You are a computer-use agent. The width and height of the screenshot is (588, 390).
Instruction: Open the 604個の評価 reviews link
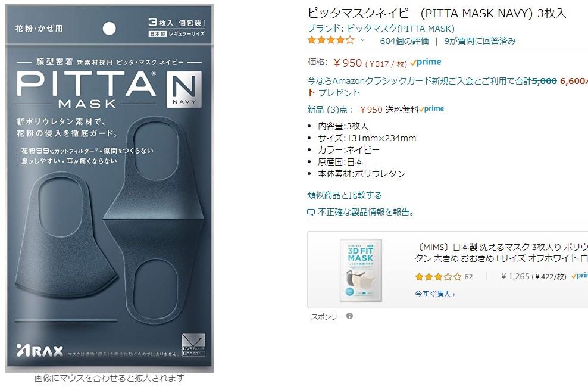tap(404, 41)
